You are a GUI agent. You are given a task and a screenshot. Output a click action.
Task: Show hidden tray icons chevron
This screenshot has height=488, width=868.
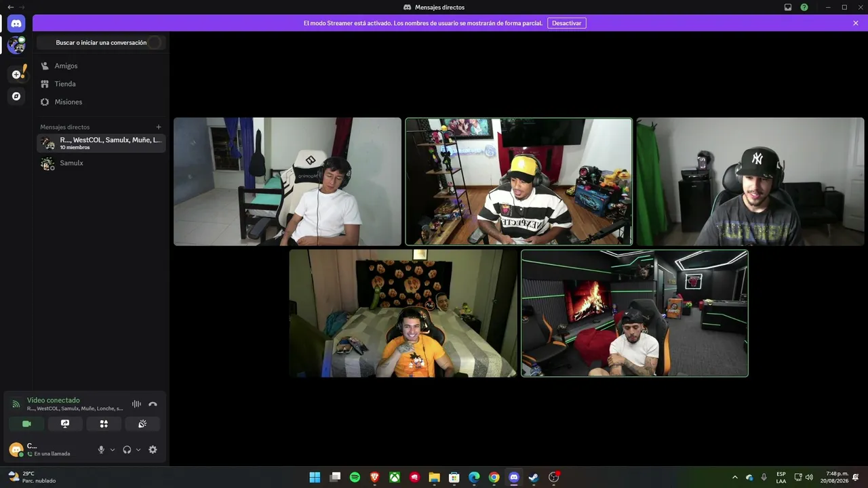tap(735, 477)
